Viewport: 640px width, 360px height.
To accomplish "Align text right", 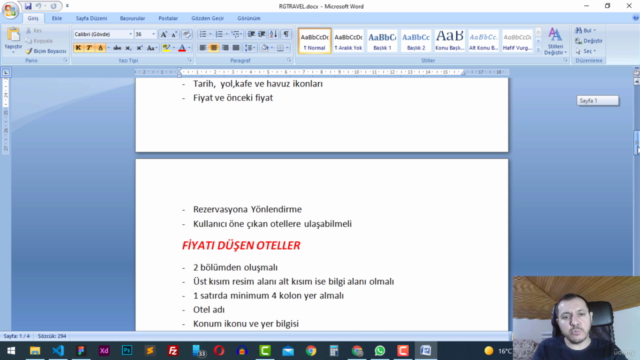I will [225, 48].
